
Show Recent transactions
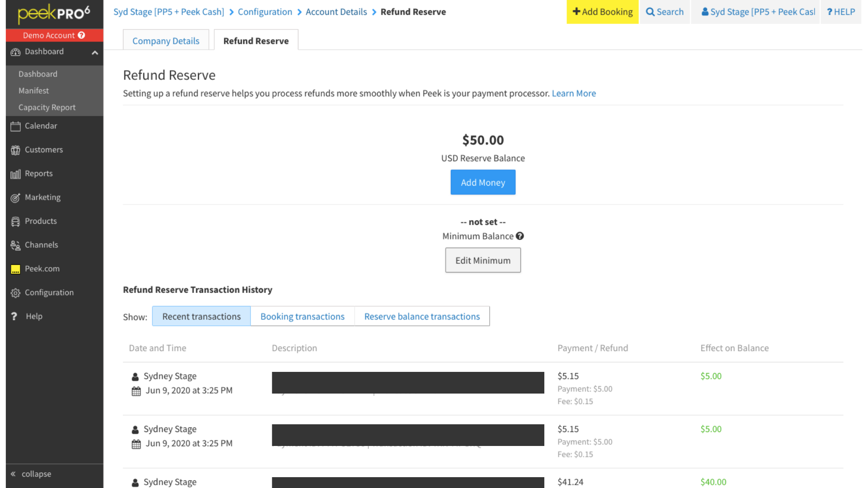(202, 316)
